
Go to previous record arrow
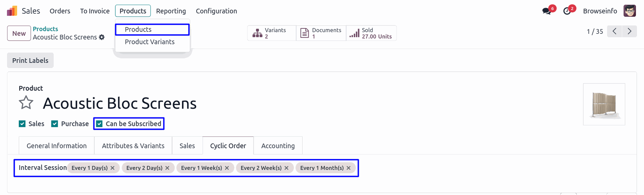[614, 31]
